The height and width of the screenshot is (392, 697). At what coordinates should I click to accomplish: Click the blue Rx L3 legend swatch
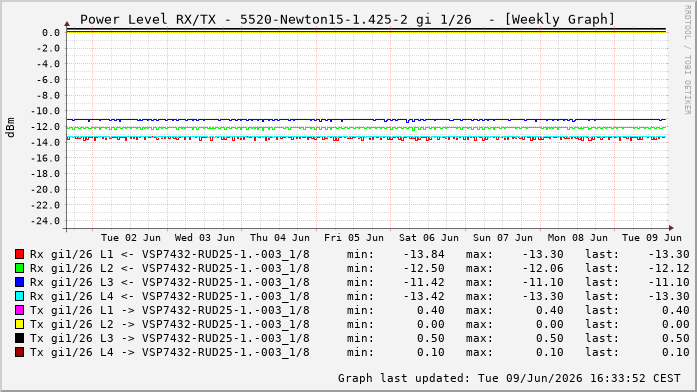[19, 282]
